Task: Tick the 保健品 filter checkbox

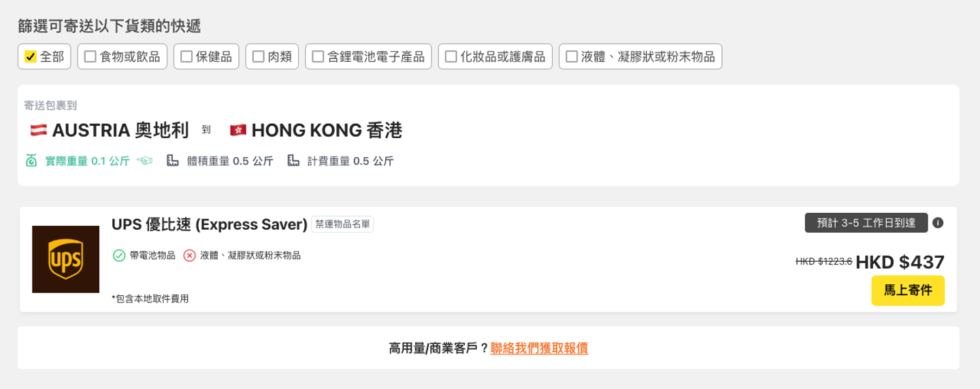Action: pyautogui.click(x=186, y=57)
